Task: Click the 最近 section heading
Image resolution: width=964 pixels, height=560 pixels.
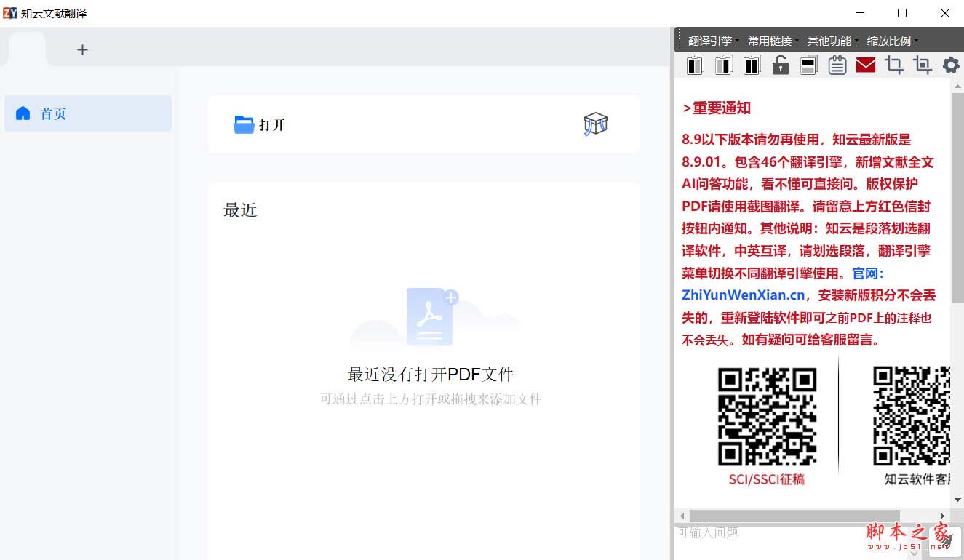Action: 240,210
